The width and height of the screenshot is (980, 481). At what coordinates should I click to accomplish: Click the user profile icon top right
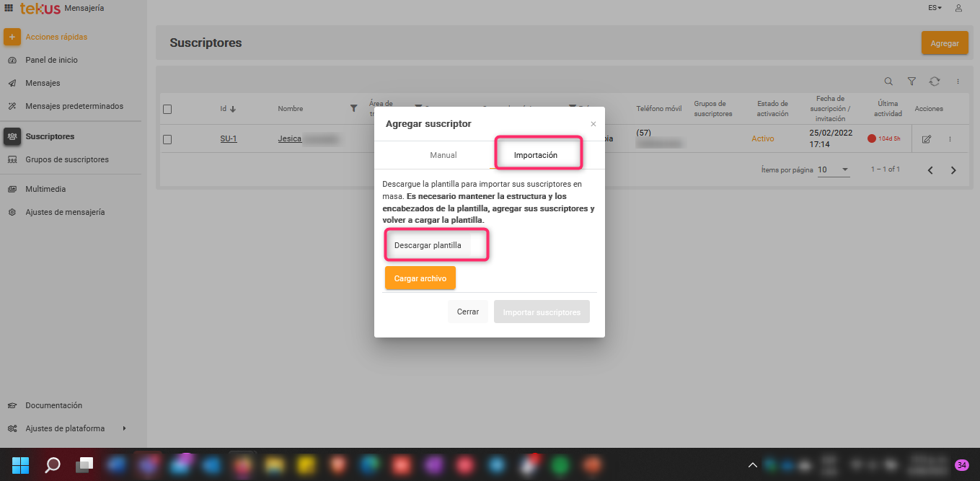click(958, 8)
